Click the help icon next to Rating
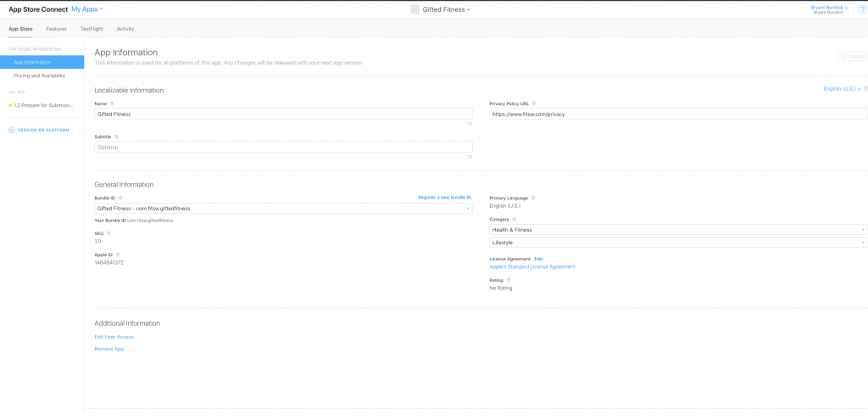 (509, 281)
